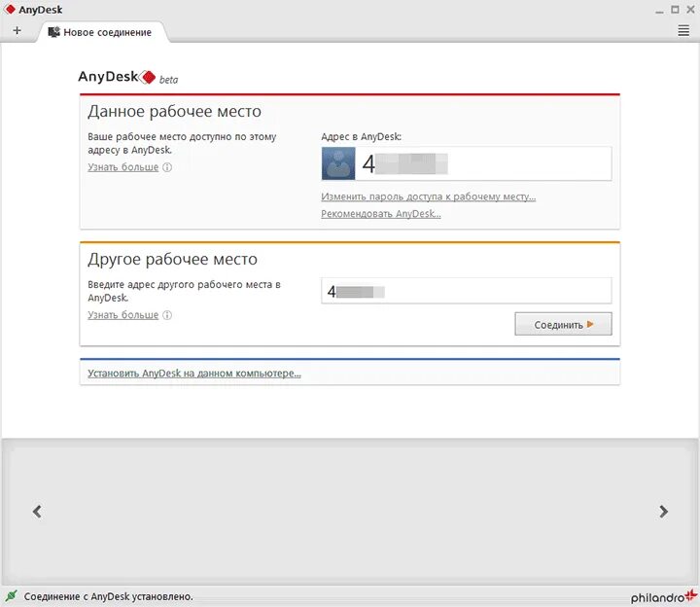
Task: Show previous item with left arrow
Action: click(38, 512)
